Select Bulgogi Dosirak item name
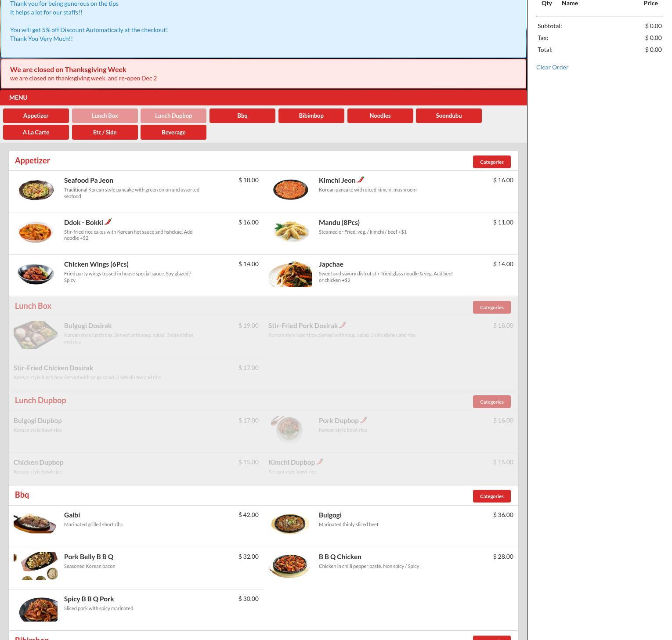The height and width of the screenshot is (640, 672). [x=88, y=325]
